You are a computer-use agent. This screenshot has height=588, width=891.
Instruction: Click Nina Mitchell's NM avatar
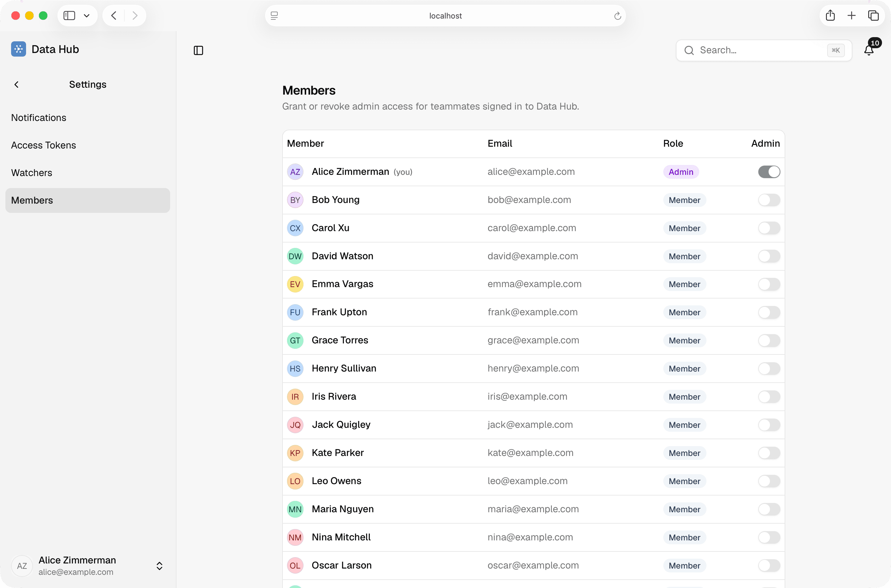coord(295,537)
